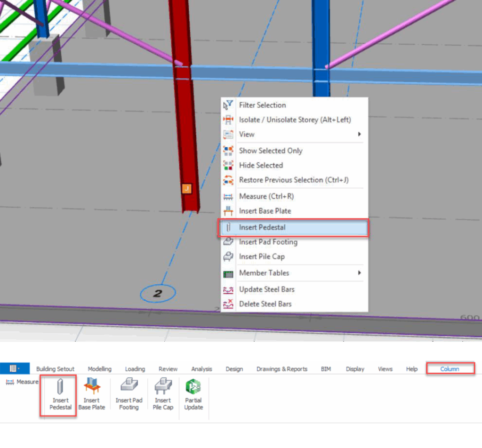Open the Drawings & Reports tab
Image resolution: width=482 pixels, height=448 pixels.
[x=281, y=369]
